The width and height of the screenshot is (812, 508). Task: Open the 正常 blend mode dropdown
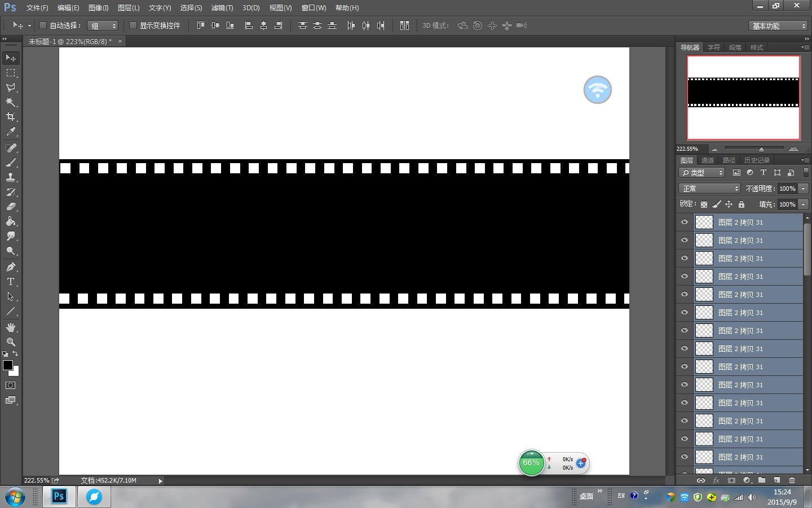pos(709,189)
